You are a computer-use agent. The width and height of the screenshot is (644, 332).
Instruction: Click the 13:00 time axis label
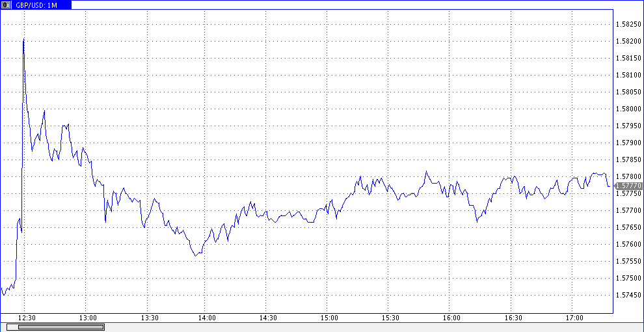coord(88,318)
